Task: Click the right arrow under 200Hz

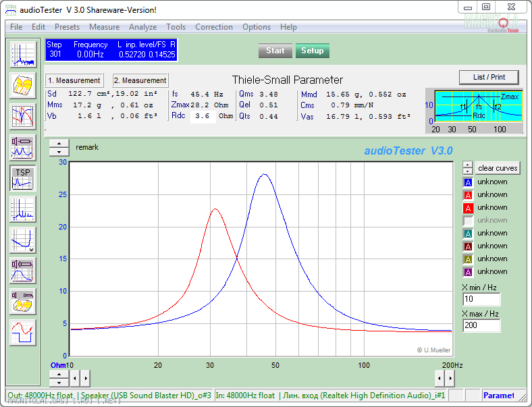Action: (450, 378)
